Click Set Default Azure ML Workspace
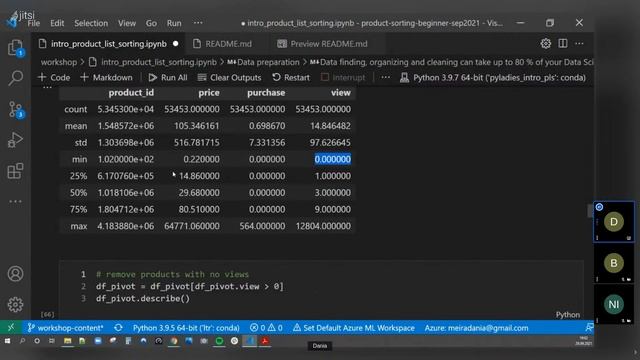This screenshot has width=640, height=360. pos(353,328)
